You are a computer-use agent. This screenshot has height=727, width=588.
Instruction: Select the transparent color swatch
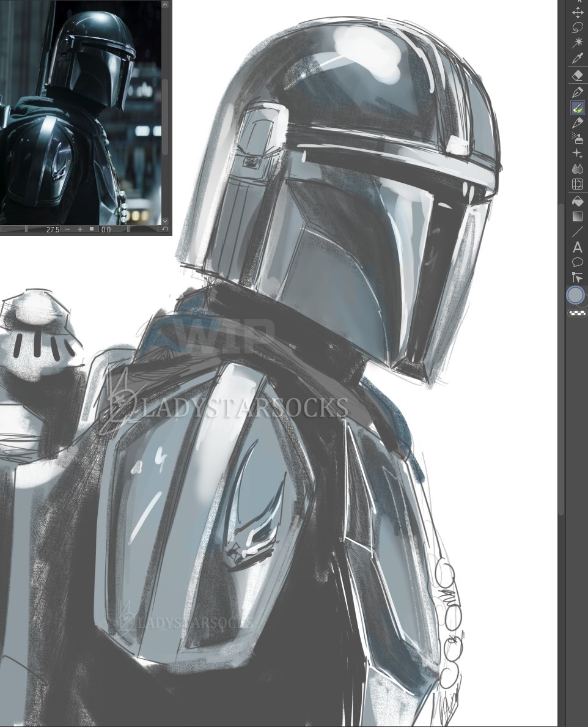click(578, 314)
